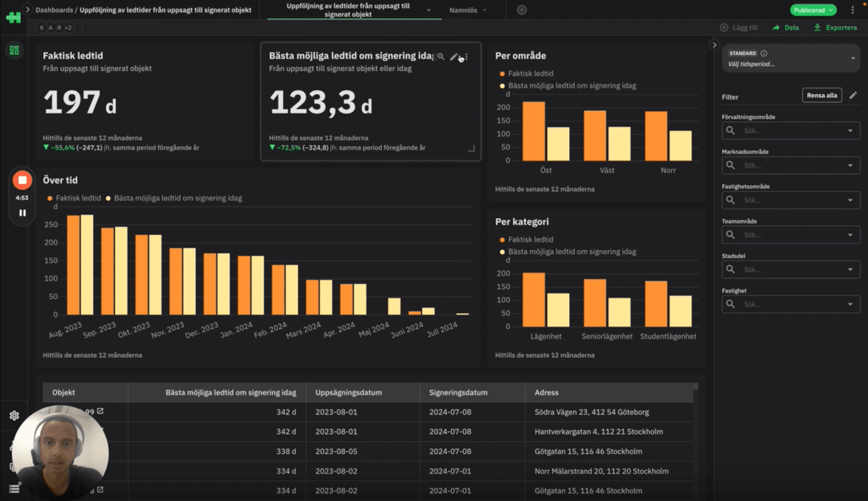Click the orange Öst bar in Per område
The width and height of the screenshot is (868, 501).
tap(533, 132)
